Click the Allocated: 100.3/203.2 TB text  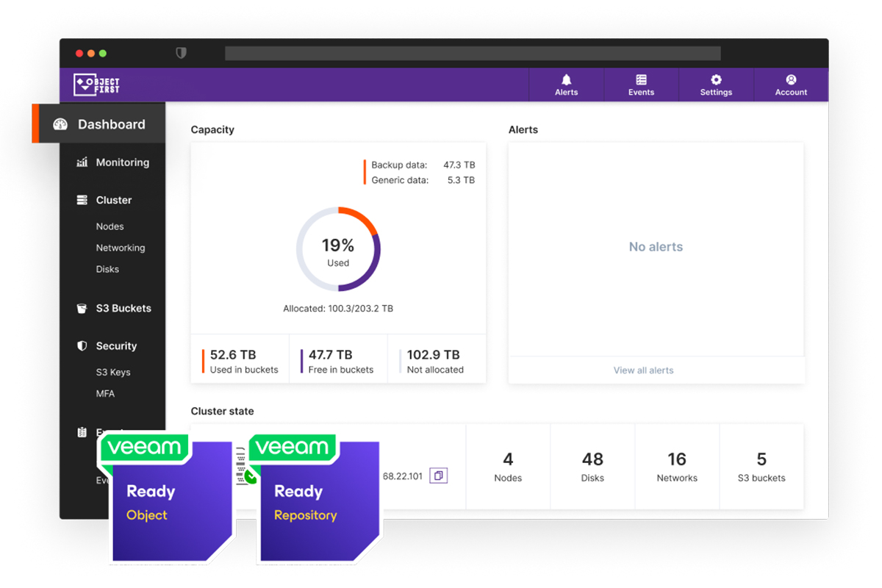click(x=338, y=309)
